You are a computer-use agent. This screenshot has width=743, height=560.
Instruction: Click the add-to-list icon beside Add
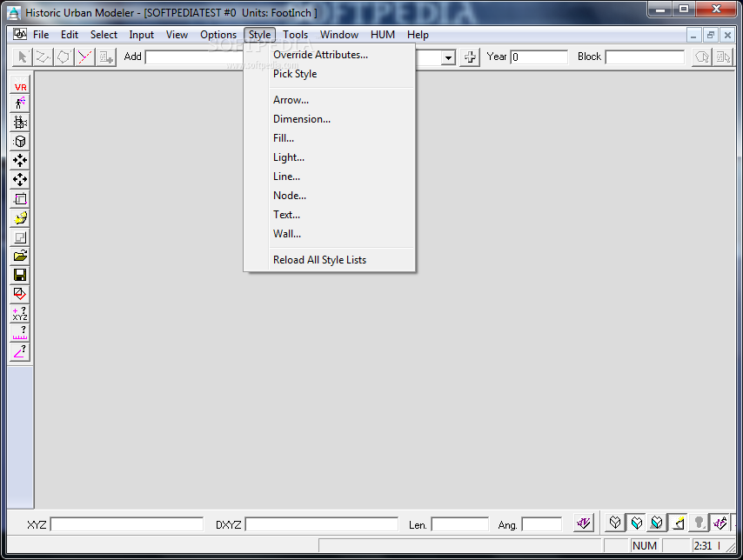click(x=105, y=57)
